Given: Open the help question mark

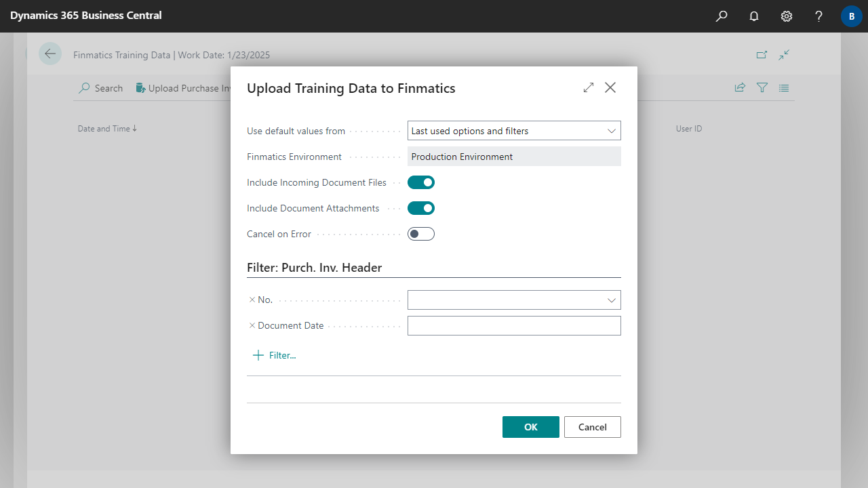Looking at the screenshot, I should [x=819, y=16].
